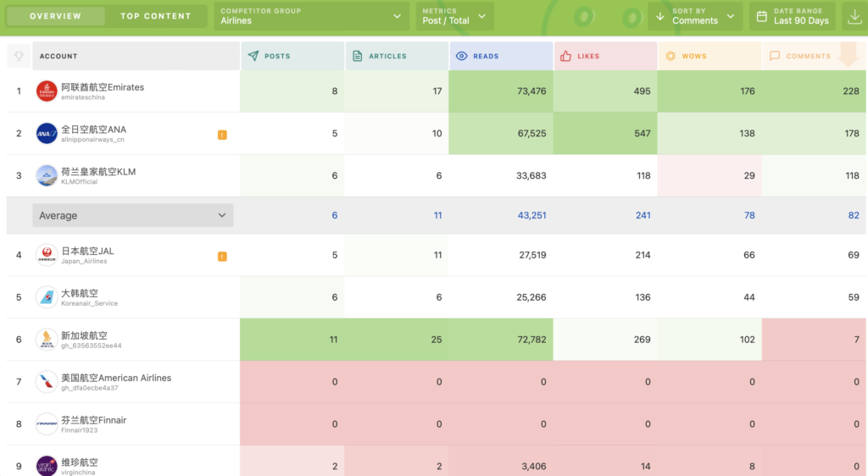
Task: Click the Finnair account logo
Action: (x=47, y=424)
